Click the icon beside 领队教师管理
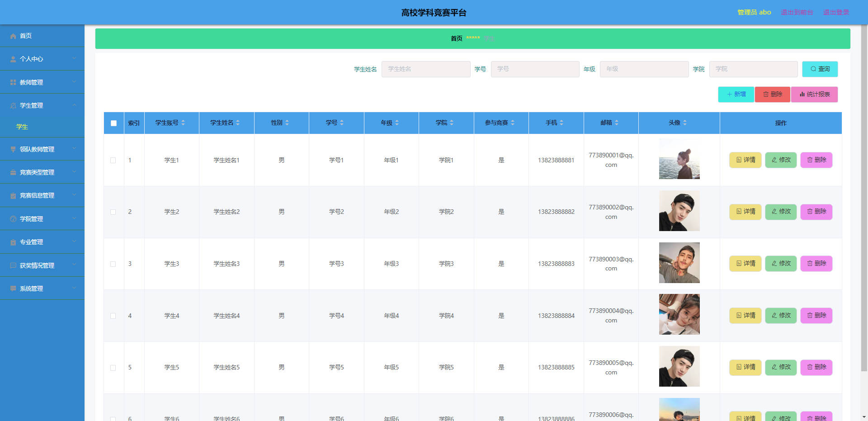This screenshot has width=868, height=421. click(13, 149)
